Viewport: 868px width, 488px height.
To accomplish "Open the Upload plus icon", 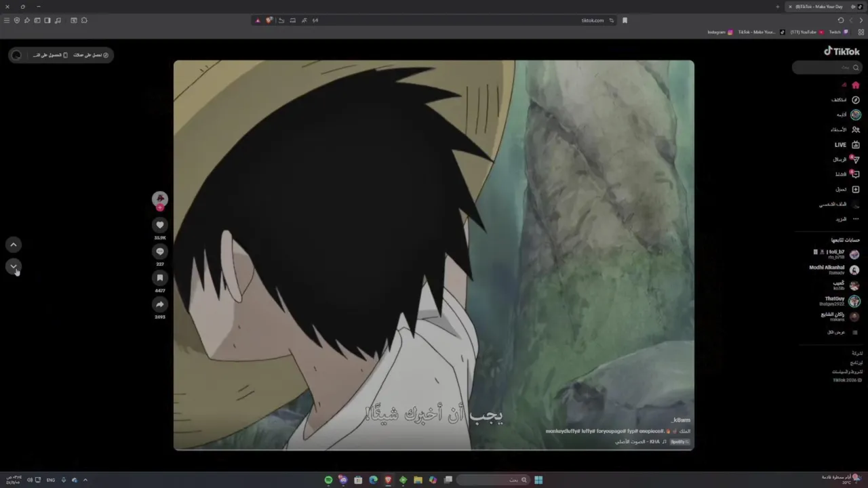I will [x=856, y=189].
